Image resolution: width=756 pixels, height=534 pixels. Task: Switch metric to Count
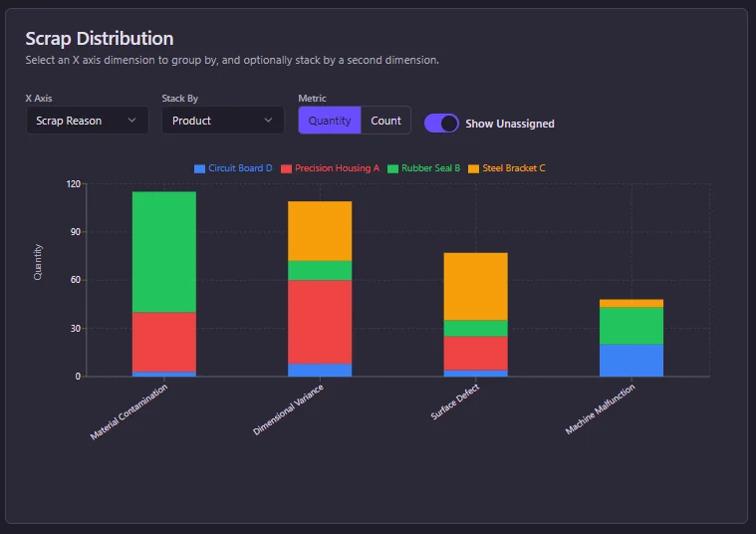385,121
